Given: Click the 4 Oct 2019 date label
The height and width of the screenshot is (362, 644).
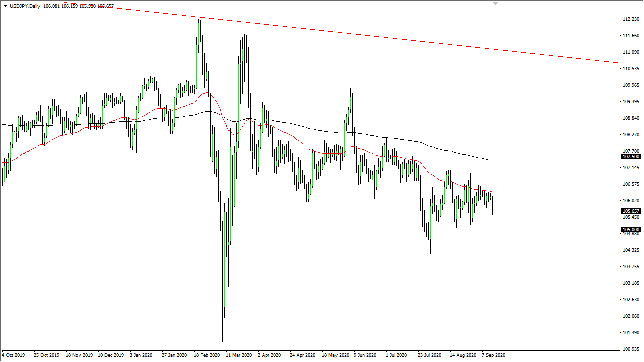Looking at the screenshot, I should click(x=13, y=355).
